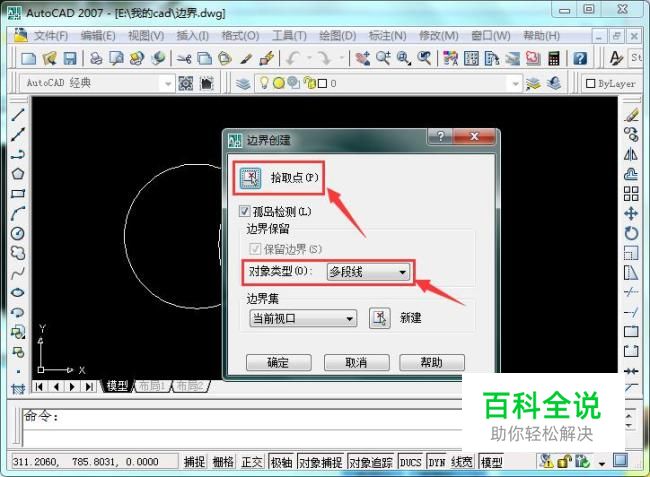650x477 pixels.
Task: Click the New drawing icon
Action: 28,58
